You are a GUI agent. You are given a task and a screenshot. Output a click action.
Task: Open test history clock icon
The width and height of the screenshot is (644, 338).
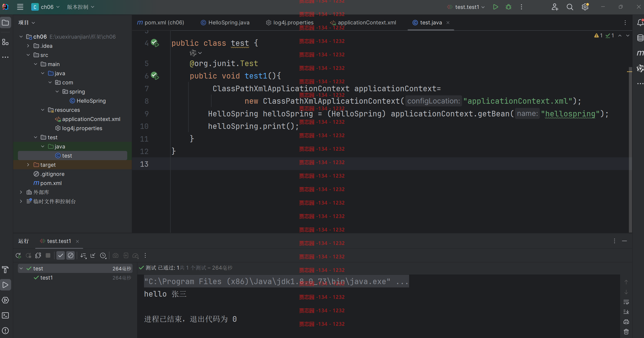[x=103, y=256]
